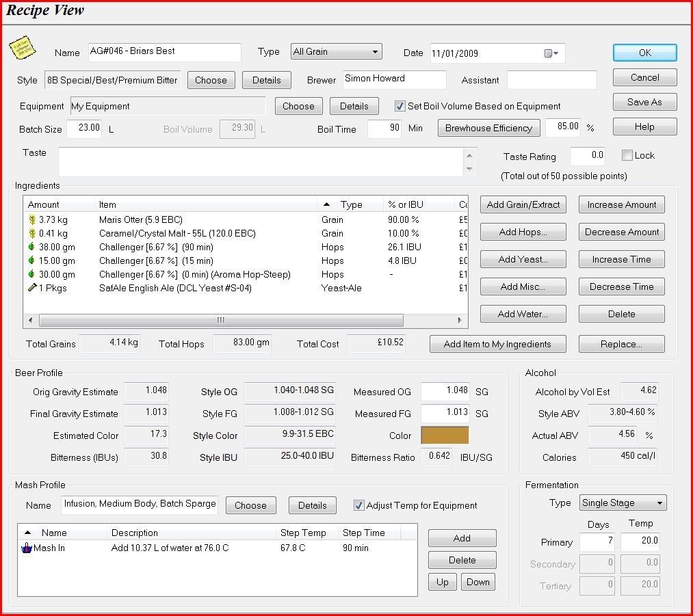Sort ingredients by % or IBU column
Image resolution: width=693 pixels, height=616 pixels.
tap(419, 204)
